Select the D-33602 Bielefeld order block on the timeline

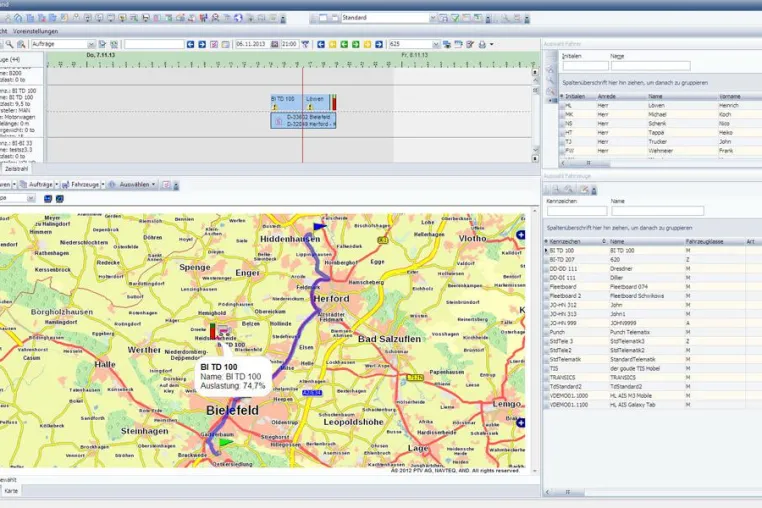tap(303, 121)
